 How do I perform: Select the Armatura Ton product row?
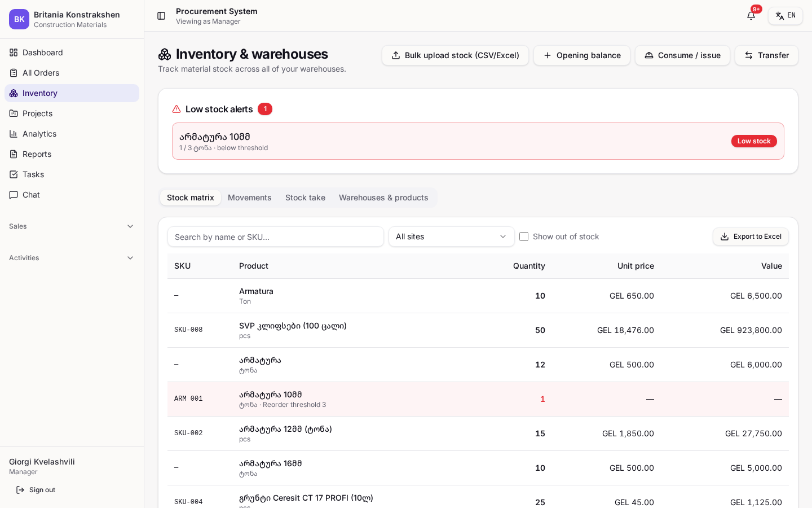click(478, 296)
